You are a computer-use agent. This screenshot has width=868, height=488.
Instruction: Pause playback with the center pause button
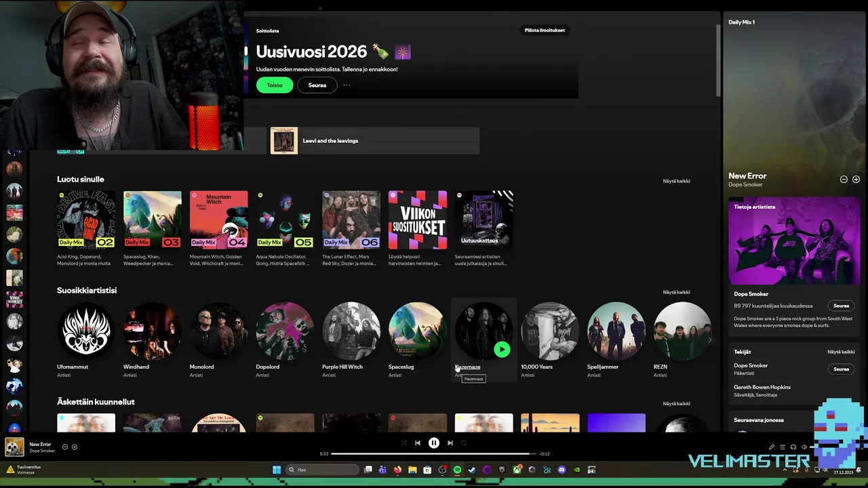pos(434,443)
